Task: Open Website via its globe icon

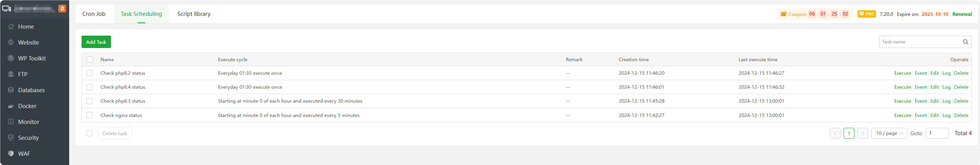Action: 11,43
